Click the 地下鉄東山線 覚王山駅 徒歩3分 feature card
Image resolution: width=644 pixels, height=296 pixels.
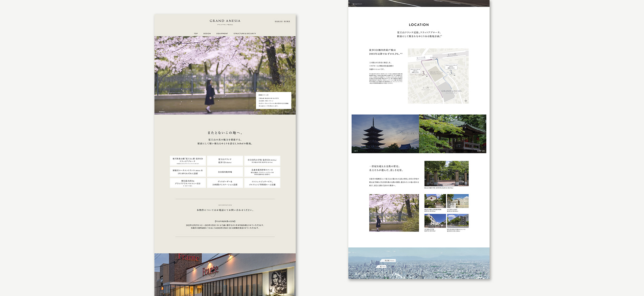188,160
